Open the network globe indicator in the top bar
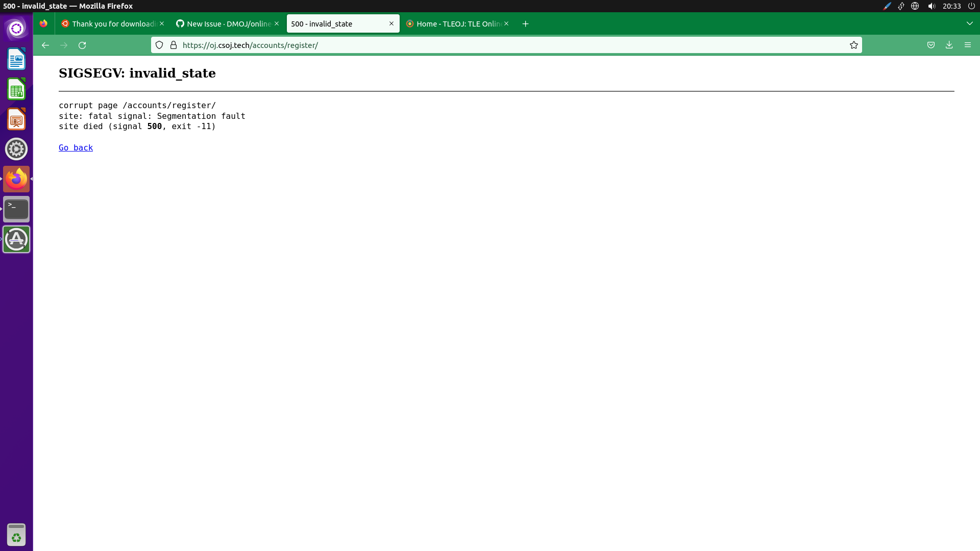Image resolution: width=980 pixels, height=551 pixels. [915, 6]
